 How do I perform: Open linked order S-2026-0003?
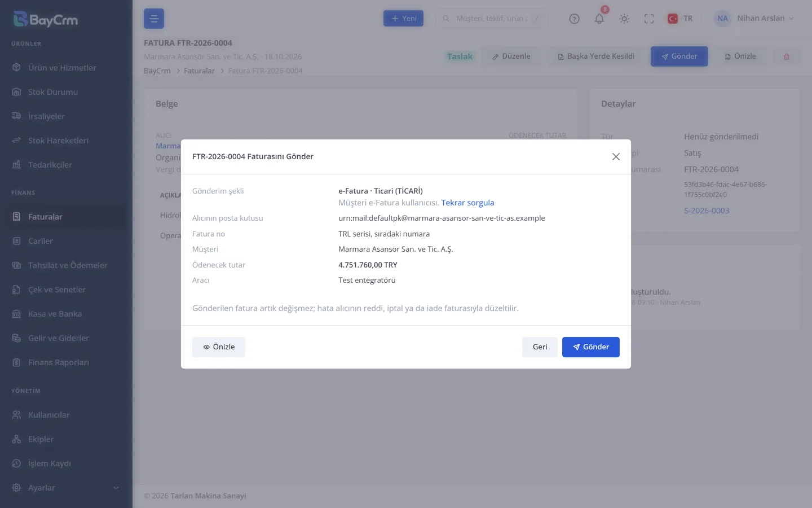tap(707, 211)
